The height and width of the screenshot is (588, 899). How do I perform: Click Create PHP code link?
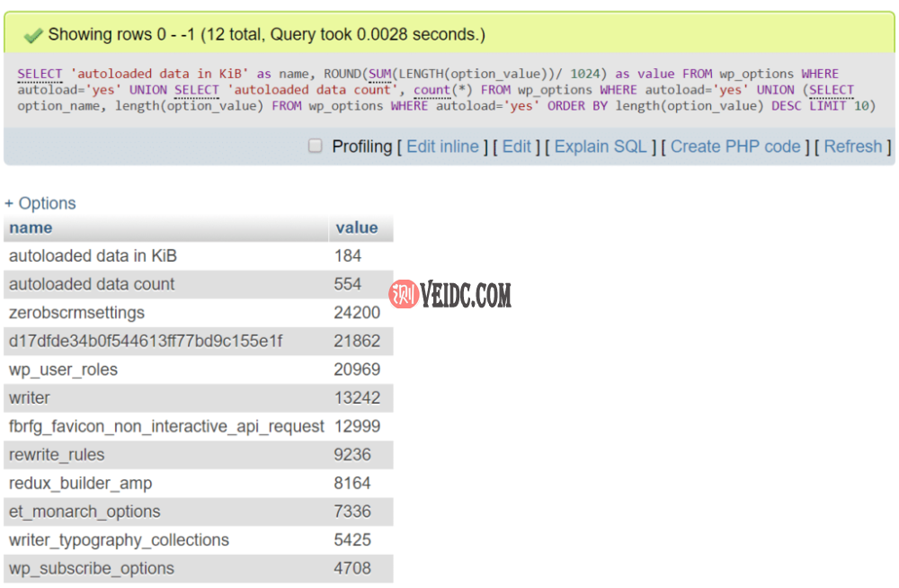(x=735, y=147)
